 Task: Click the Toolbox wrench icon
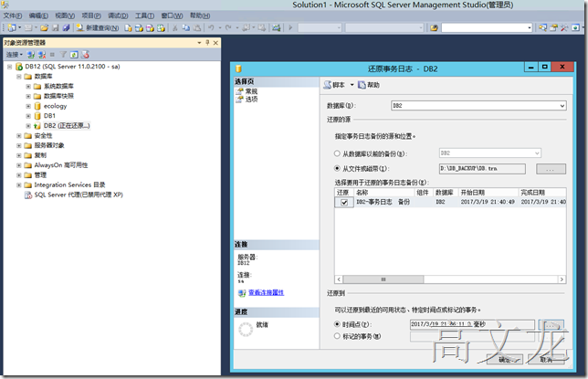point(564,27)
